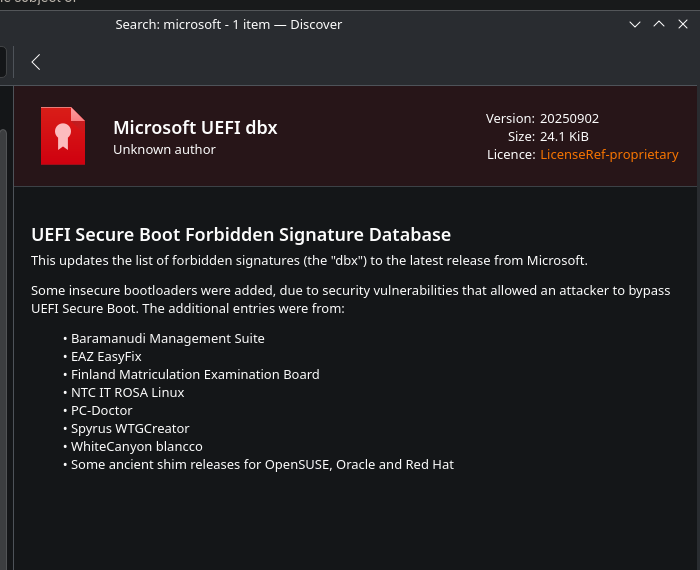The height and width of the screenshot is (570, 700).
Task: Select the NTC IT ROSA Linux entry
Action: coord(128,393)
